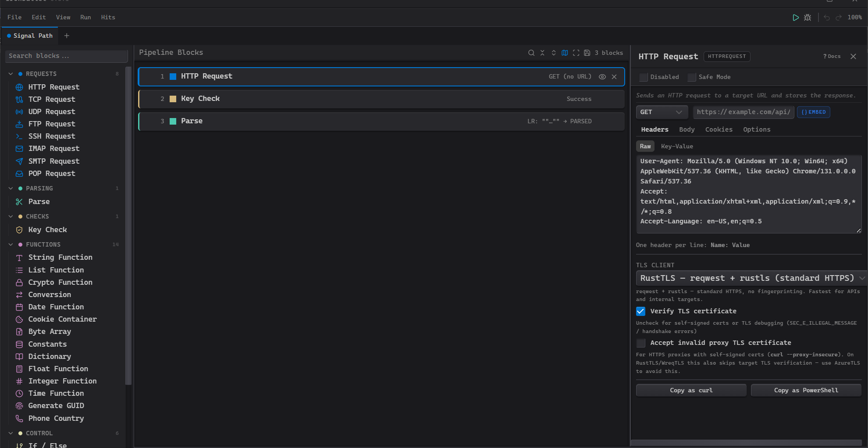Collapse the FUNCTIONS category
The width and height of the screenshot is (868, 448).
pyautogui.click(x=11, y=244)
